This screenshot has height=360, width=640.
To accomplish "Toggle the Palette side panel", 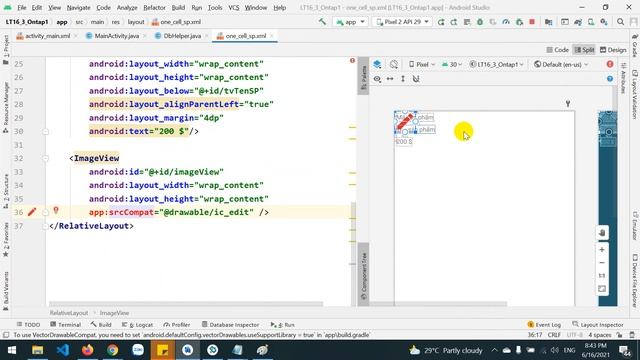I will (363, 76).
